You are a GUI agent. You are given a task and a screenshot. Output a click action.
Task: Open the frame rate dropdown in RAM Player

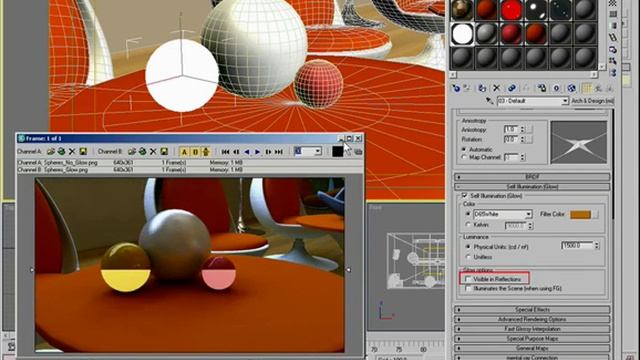tap(318, 151)
